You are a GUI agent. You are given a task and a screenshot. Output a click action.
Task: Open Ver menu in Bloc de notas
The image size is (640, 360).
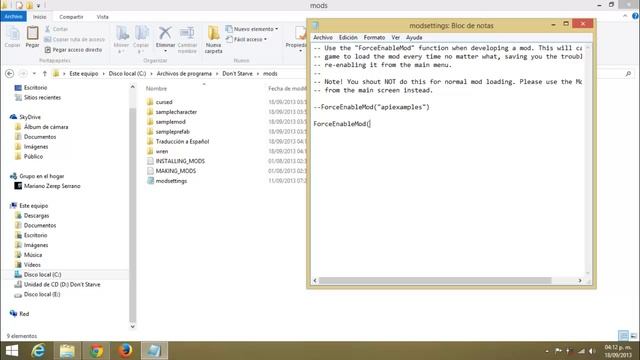pyautogui.click(x=396, y=37)
